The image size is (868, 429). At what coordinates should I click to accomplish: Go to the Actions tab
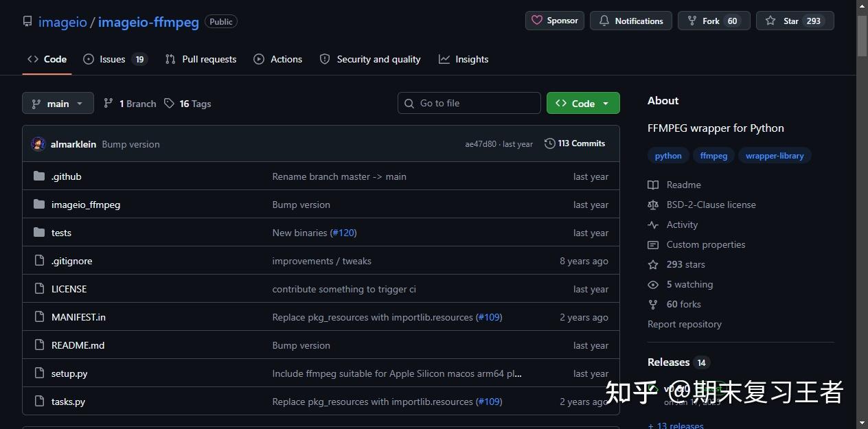point(277,59)
